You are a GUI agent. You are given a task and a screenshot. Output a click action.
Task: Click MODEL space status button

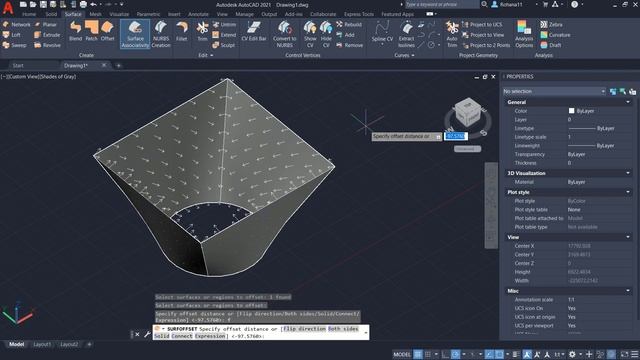(402, 354)
